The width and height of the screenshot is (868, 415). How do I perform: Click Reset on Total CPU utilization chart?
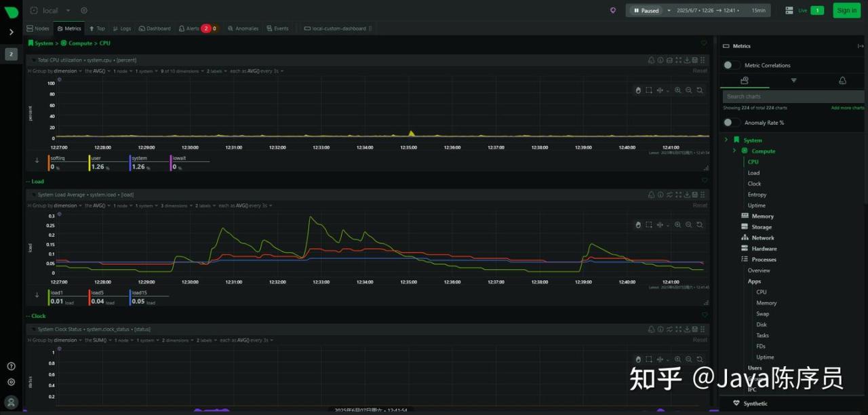click(700, 71)
